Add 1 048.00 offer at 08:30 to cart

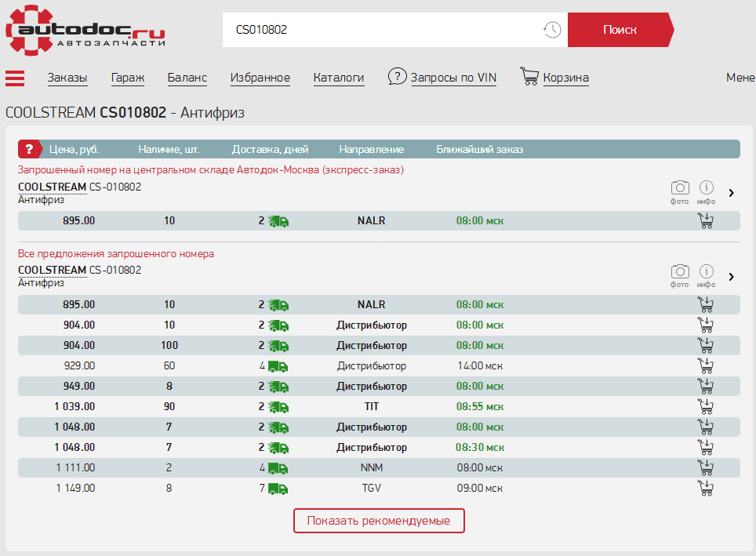705,448
